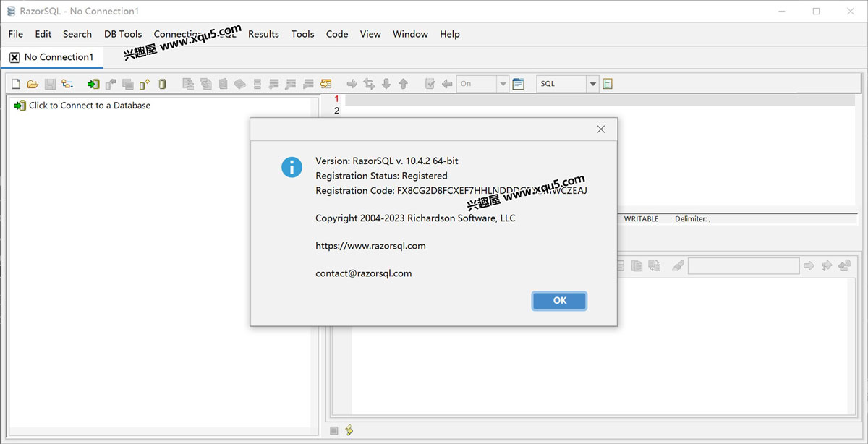Open the Code menu

[x=337, y=34]
